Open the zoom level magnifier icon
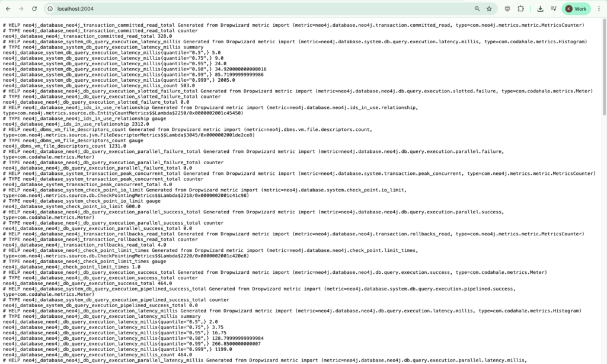This screenshot has height=364, width=607. click(477, 9)
